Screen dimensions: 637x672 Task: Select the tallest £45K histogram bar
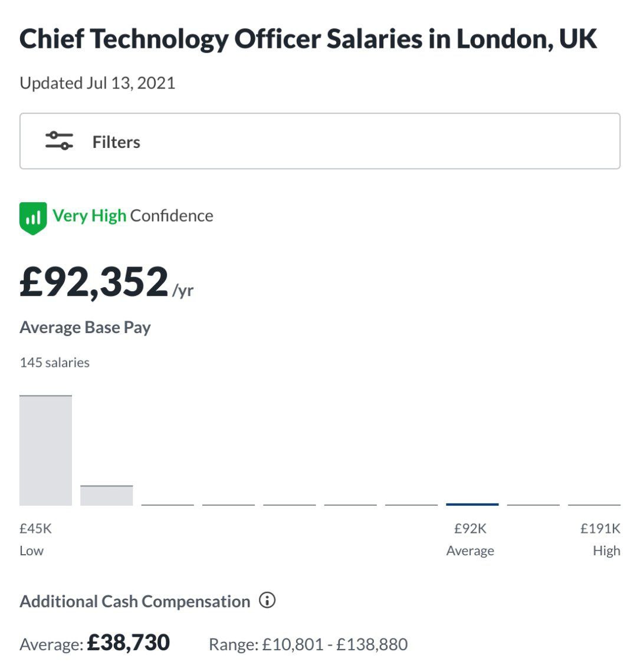[45, 450]
